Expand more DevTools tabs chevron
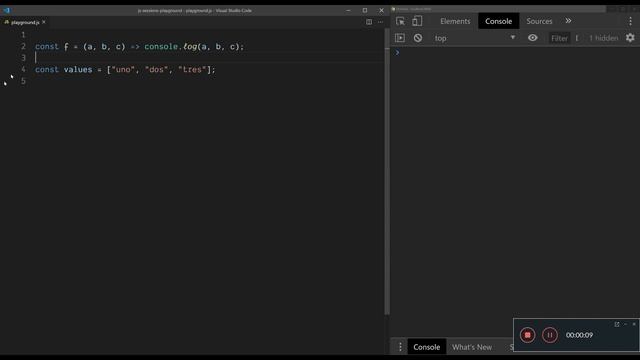The image size is (640, 360). point(568,21)
